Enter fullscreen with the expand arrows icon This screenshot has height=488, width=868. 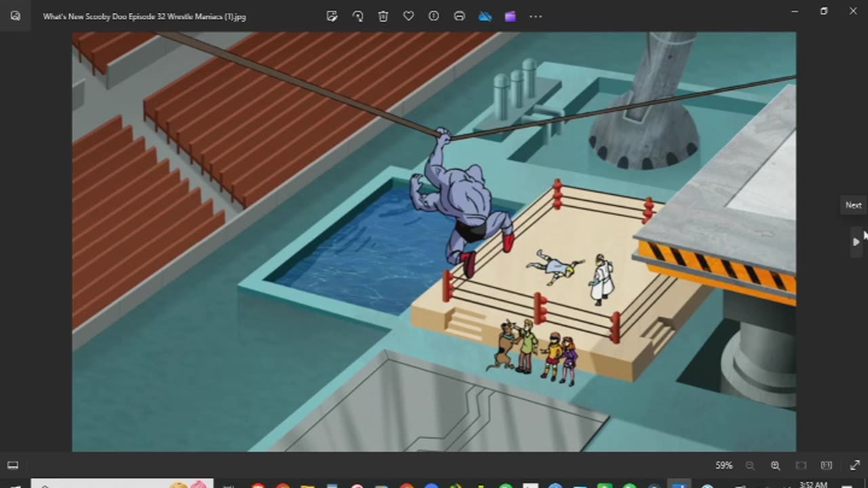click(854, 466)
